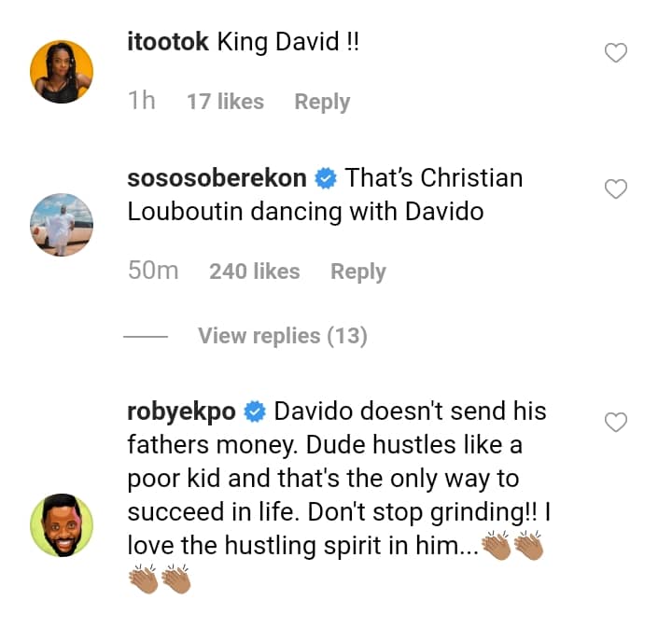The width and height of the screenshot is (672, 627).
Task: Click the verified badge beside robyekpo
Action: (255, 411)
